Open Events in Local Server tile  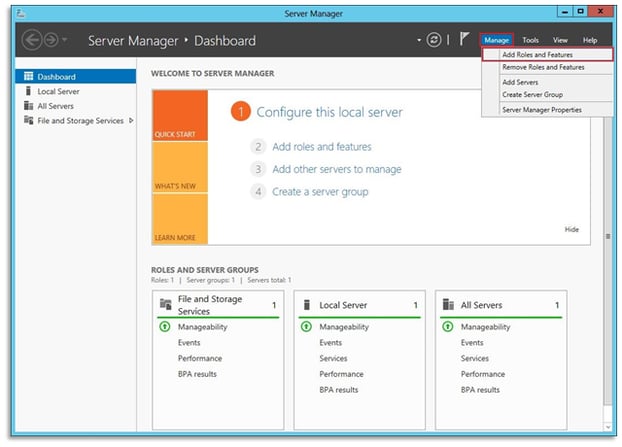coord(330,342)
